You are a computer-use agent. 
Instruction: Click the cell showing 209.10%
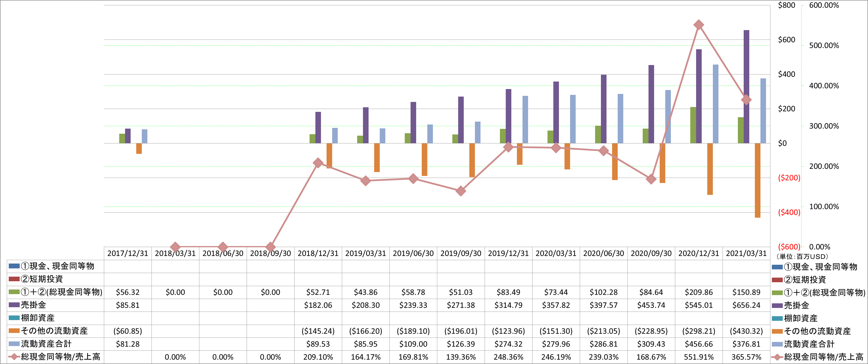tap(318, 357)
